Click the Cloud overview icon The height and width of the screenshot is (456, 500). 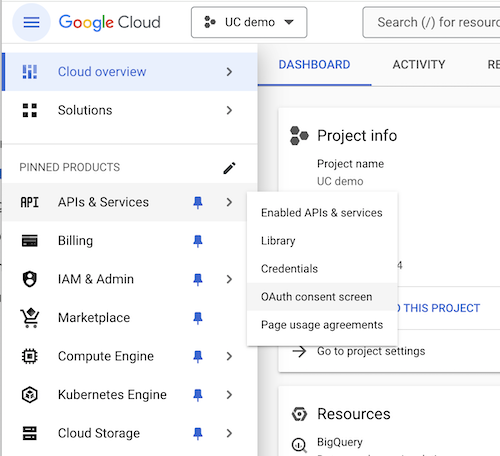[x=30, y=72]
